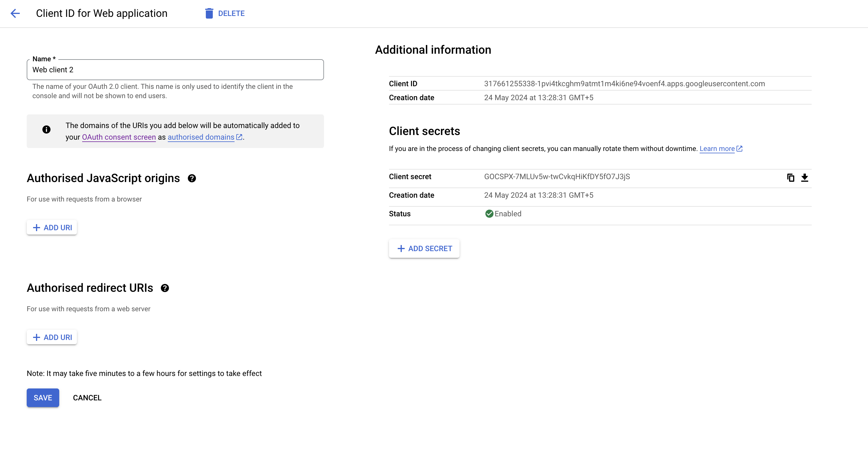Click the trash can delete icon
Image resolution: width=868 pixels, height=450 pixels.
coord(209,13)
